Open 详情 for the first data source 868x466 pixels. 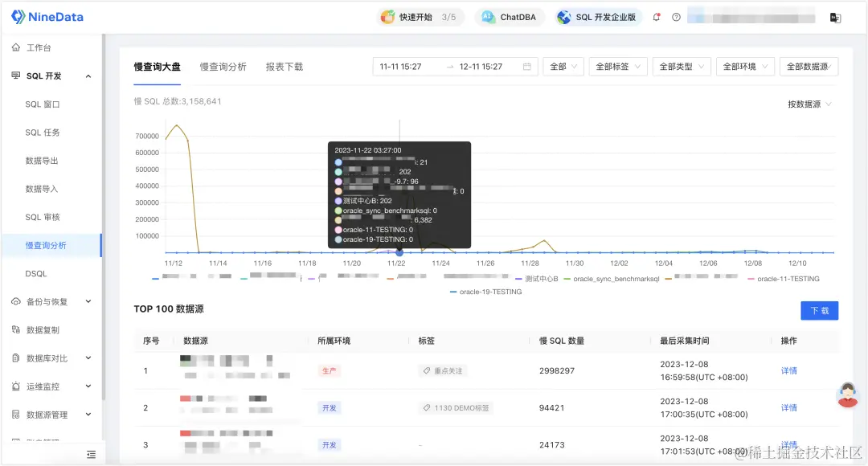pos(788,370)
